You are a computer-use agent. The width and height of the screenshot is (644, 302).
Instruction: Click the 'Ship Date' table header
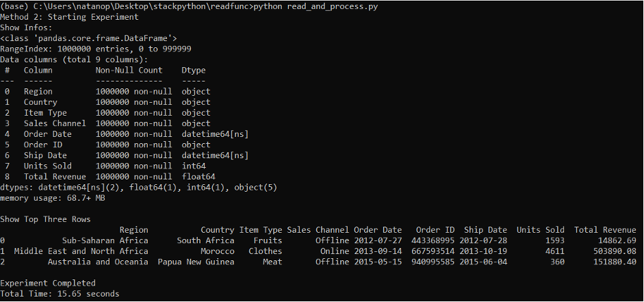pos(485,230)
